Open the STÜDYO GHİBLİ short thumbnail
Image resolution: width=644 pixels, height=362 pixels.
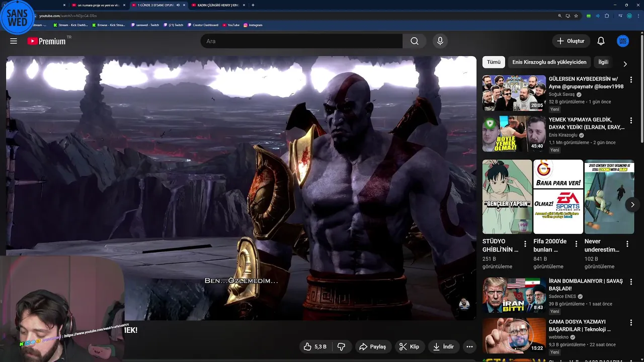coord(507,197)
